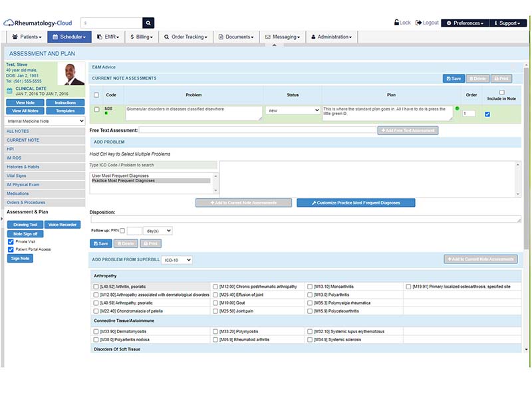Click the Sign Note button
The height and width of the screenshot is (399, 532).
[20, 259]
